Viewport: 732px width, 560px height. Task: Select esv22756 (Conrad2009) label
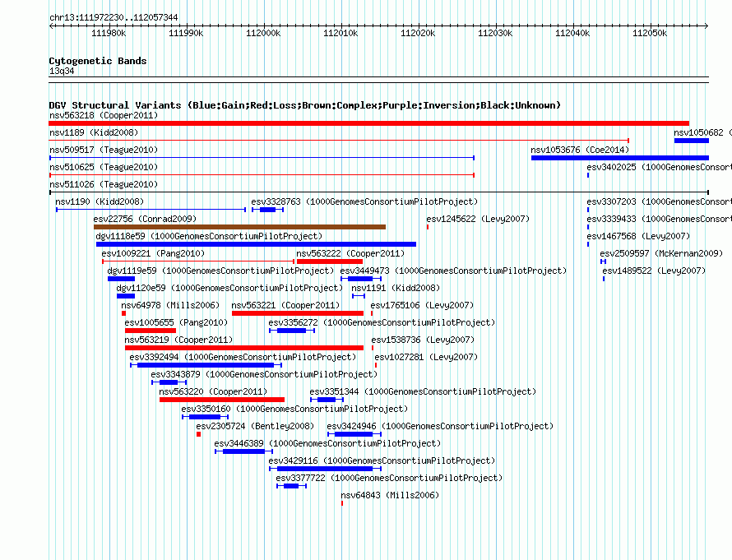click(x=145, y=219)
